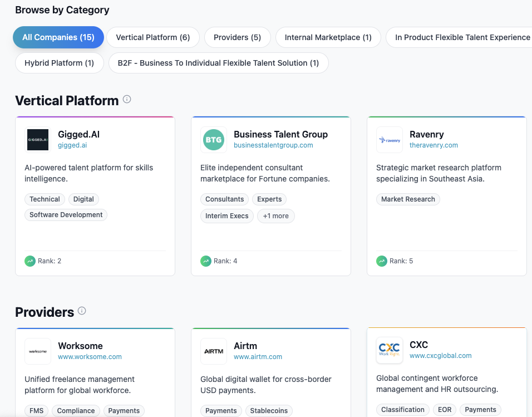Viewport: 532px width, 417px height.
Task: Click the Experts tag
Action: click(269, 199)
